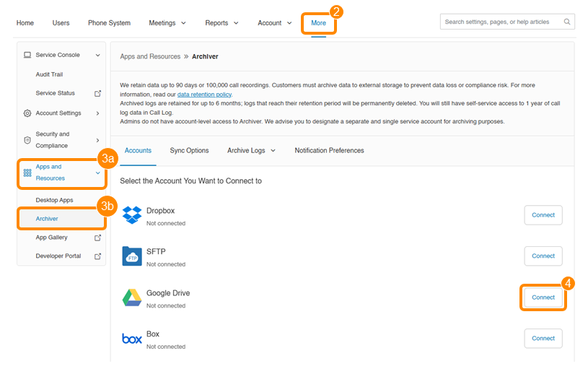Click the Service Console laptop icon

click(27, 55)
